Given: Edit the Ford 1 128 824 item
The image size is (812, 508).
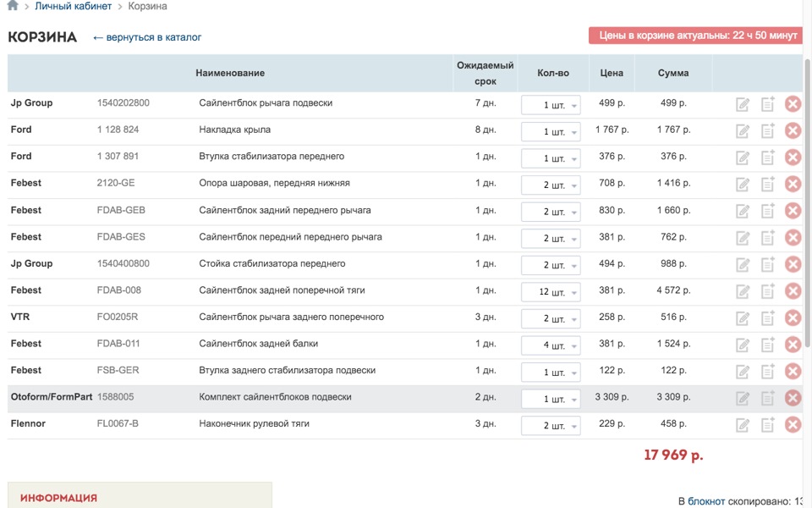Looking at the screenshot, I should click(743, 131).
